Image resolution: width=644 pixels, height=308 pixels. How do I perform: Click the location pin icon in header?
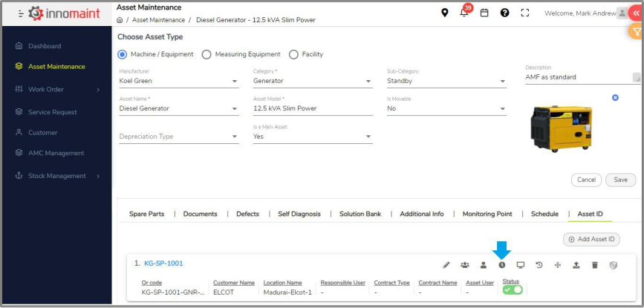(x=445, y=13)
